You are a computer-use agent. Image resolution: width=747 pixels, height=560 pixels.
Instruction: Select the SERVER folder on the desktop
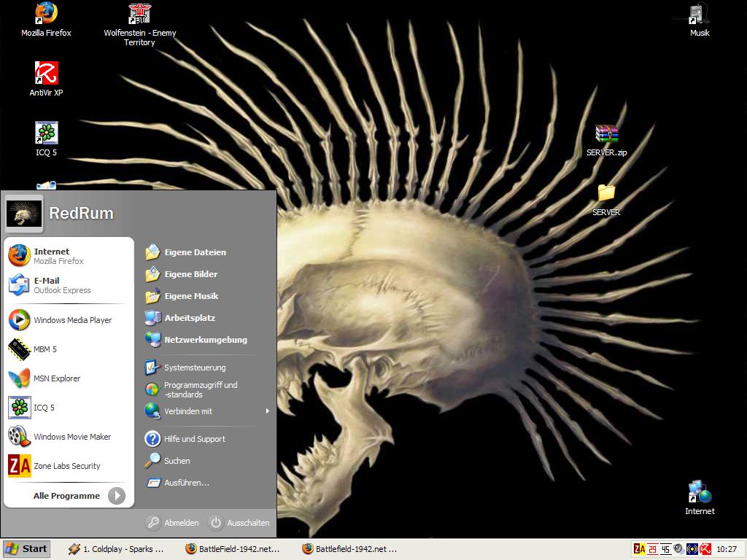pos(606,201)
